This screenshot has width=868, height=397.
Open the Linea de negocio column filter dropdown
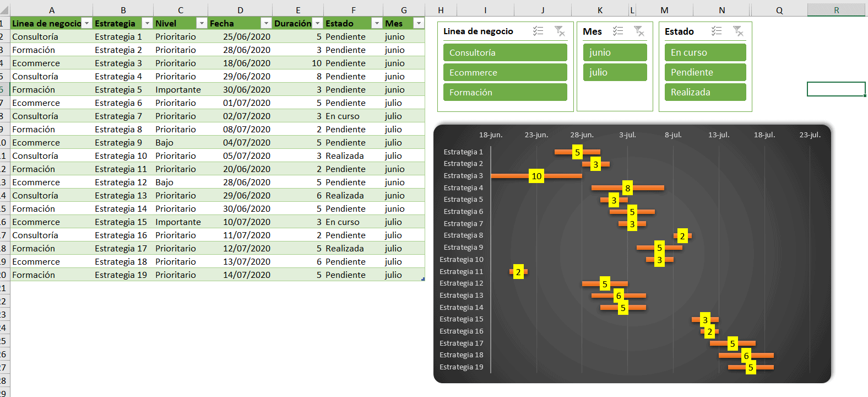[x=86, y=23]
